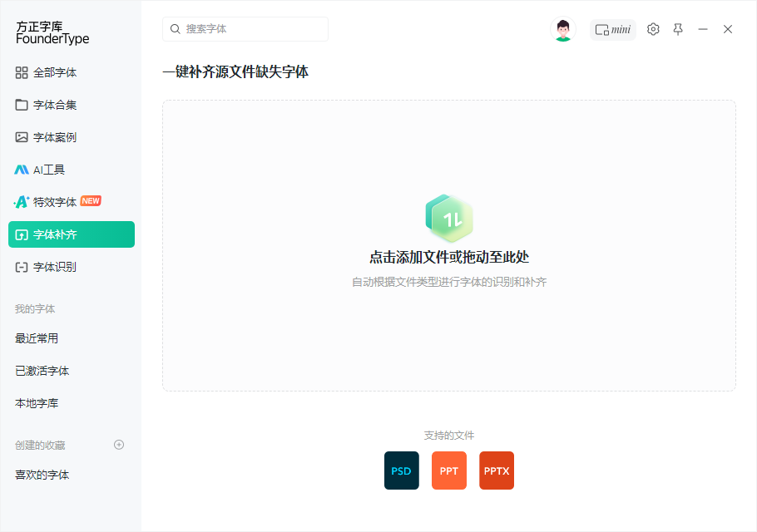The width and height of the screenshot is (757, 532).
Task: Open 本地字库 list
Action: 37,403
